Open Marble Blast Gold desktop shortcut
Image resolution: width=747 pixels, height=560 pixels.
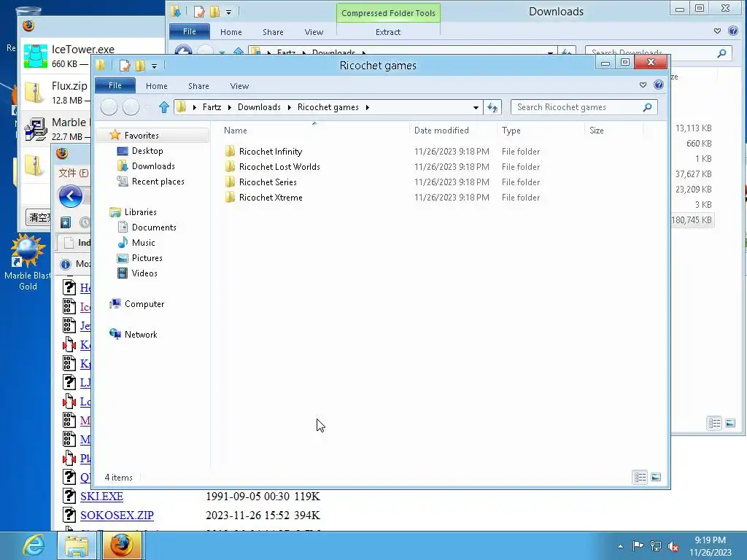[x=28, y=262]
